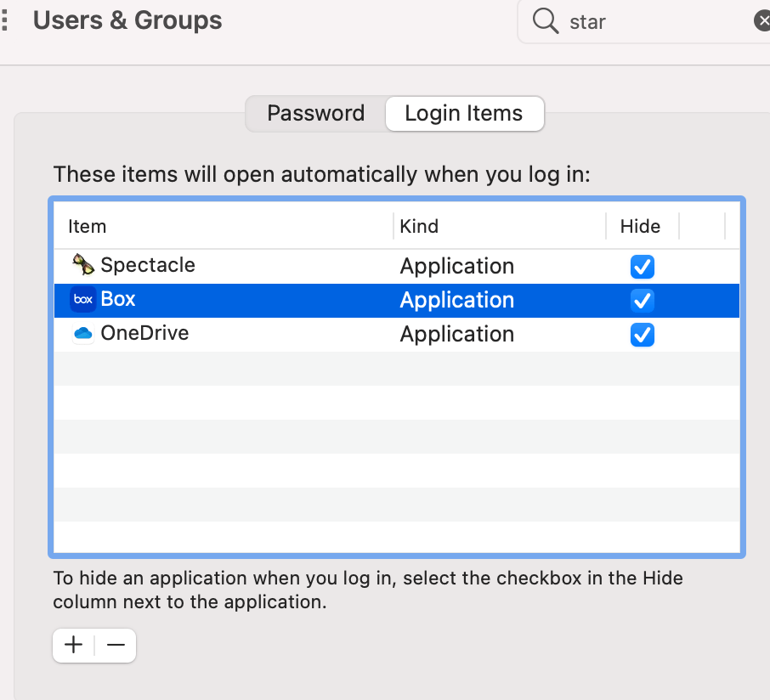Remove selected login item with minus button
This screenshot has height=700, width=770.
(116, 646)
